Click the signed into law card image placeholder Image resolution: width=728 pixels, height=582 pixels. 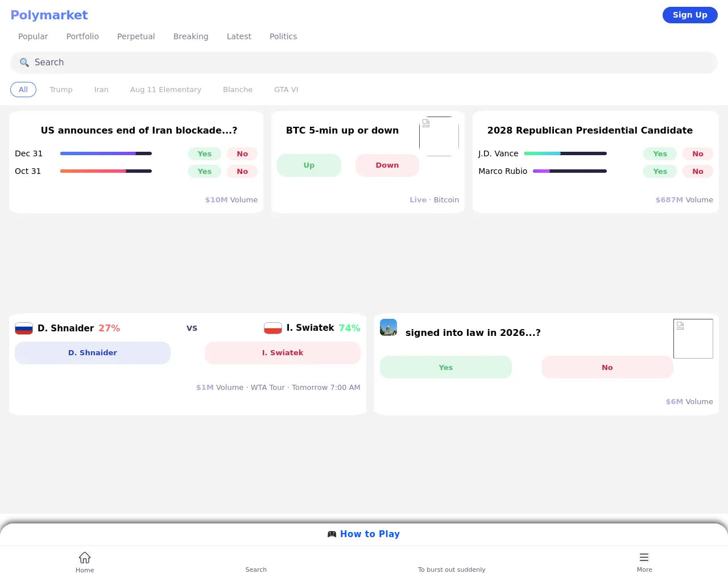point(693,339)
